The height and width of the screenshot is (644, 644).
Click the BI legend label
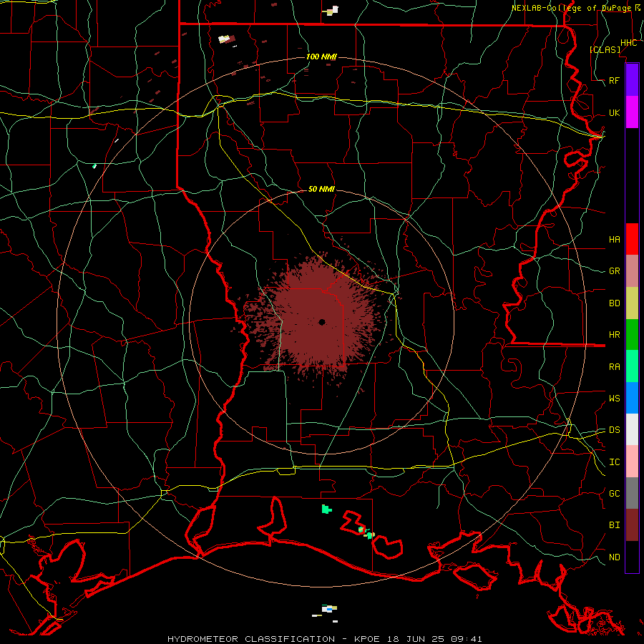pos(614,525)
